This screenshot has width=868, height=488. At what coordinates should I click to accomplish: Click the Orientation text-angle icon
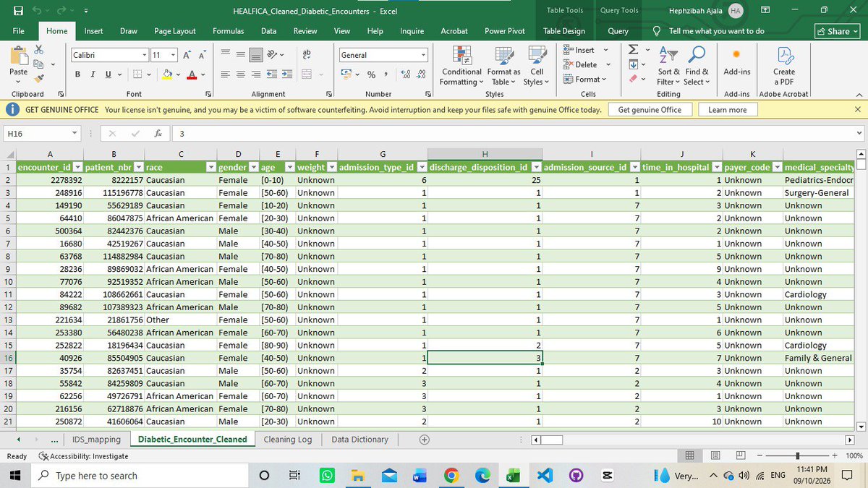tap(273, 55)
